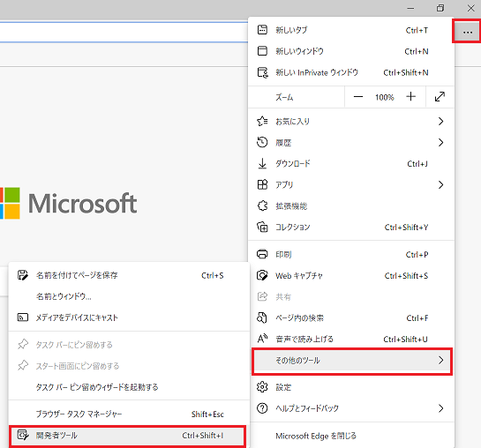Click the New InPrivate window icon
The height and width of the screenshot is (448, 481).
tap(263, 72)
